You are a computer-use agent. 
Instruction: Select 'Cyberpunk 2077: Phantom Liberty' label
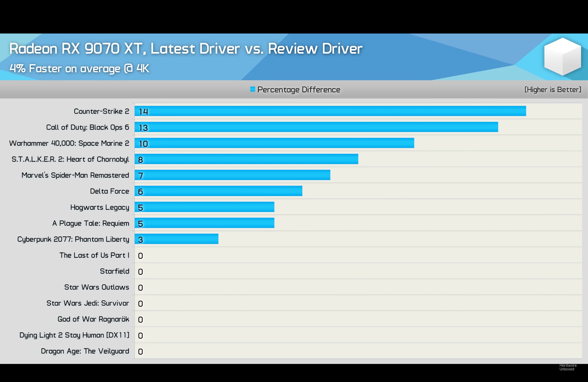coord(73,239)
